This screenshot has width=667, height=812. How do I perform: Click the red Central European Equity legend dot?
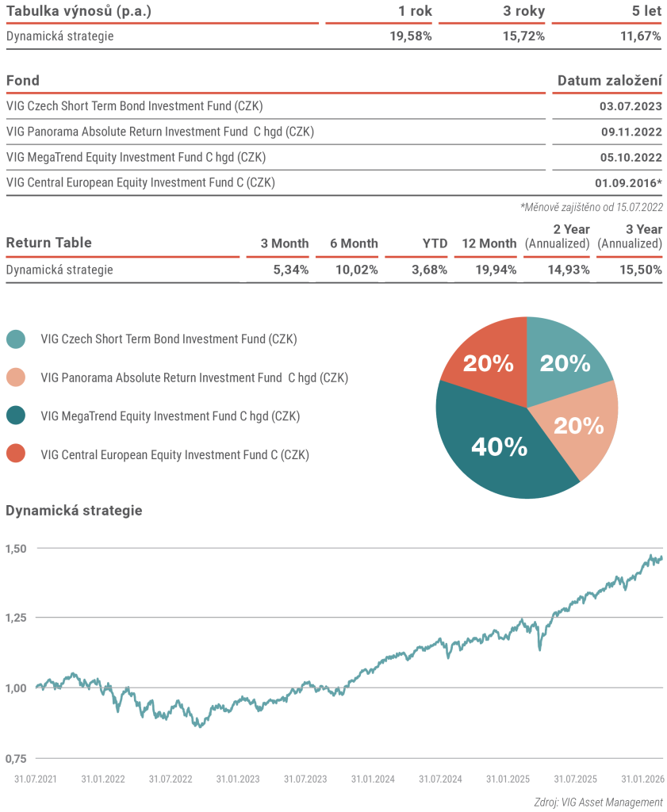16,454
